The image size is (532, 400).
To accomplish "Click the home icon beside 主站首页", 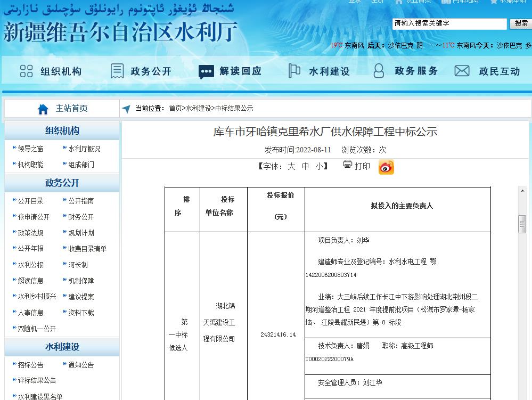I will [42, 108].
